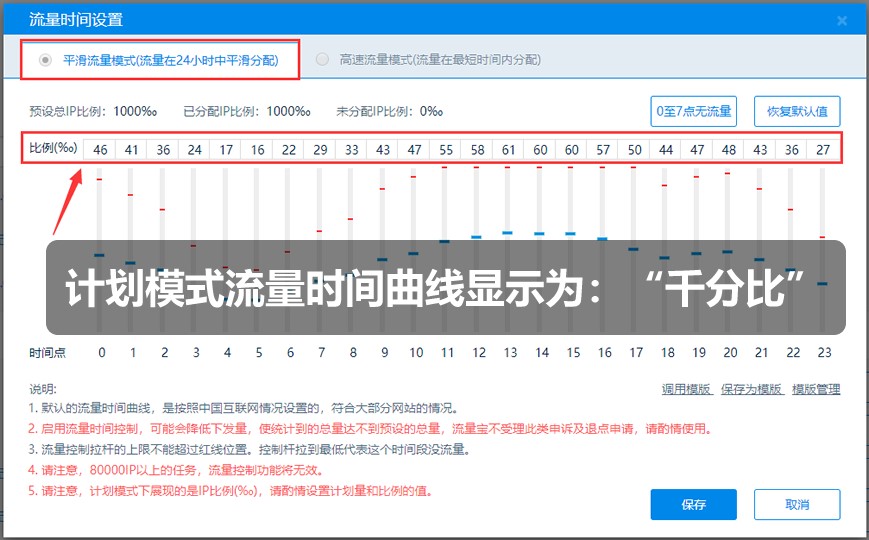This screenshot has height=540, width=869.
Task: Click the ratio field showing 29 for hour 7
Action: (x=320, y=150)
